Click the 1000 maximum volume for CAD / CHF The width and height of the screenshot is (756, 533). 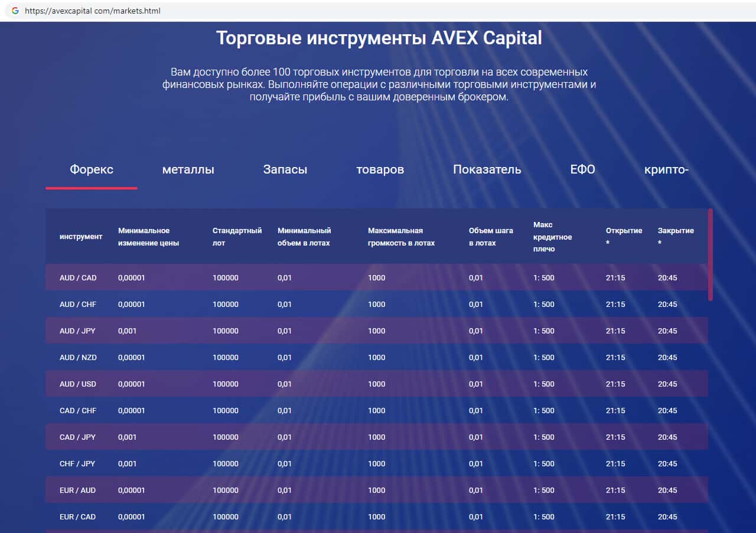tap(376, 410)
